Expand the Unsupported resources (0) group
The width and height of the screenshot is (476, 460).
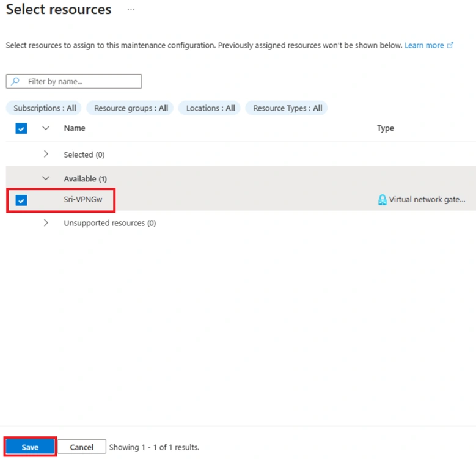[46, 223]
